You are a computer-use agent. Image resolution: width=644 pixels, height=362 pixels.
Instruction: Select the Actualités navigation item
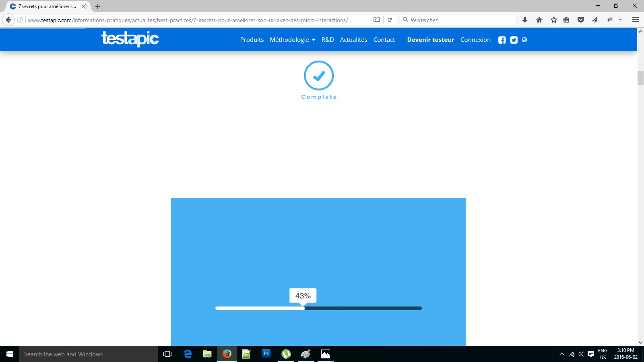point(353,40)
